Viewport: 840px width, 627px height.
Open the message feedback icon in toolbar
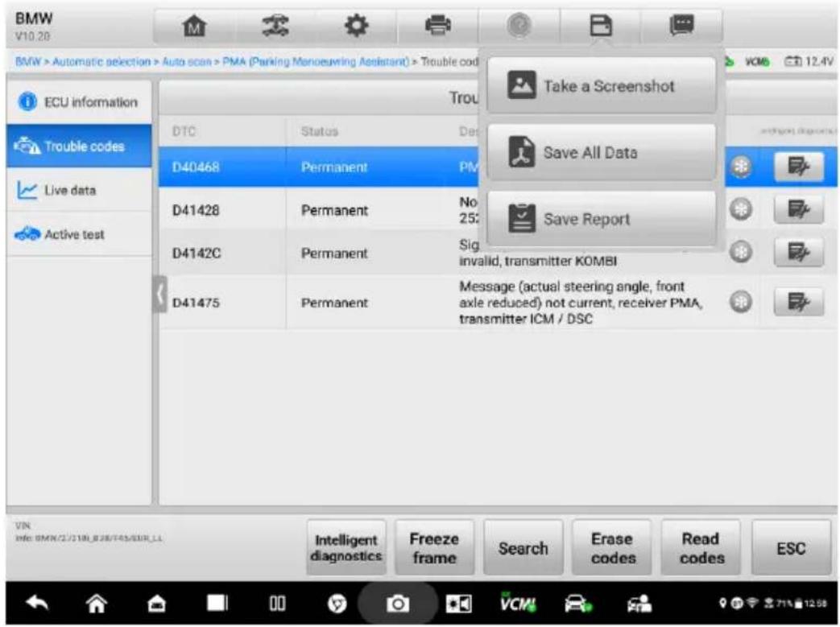(681, 25)
